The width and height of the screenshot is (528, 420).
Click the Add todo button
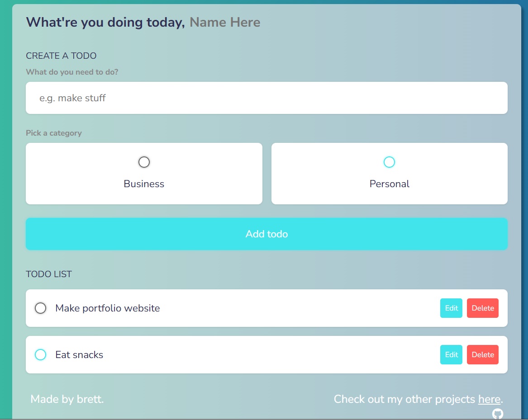coord(266,234)
